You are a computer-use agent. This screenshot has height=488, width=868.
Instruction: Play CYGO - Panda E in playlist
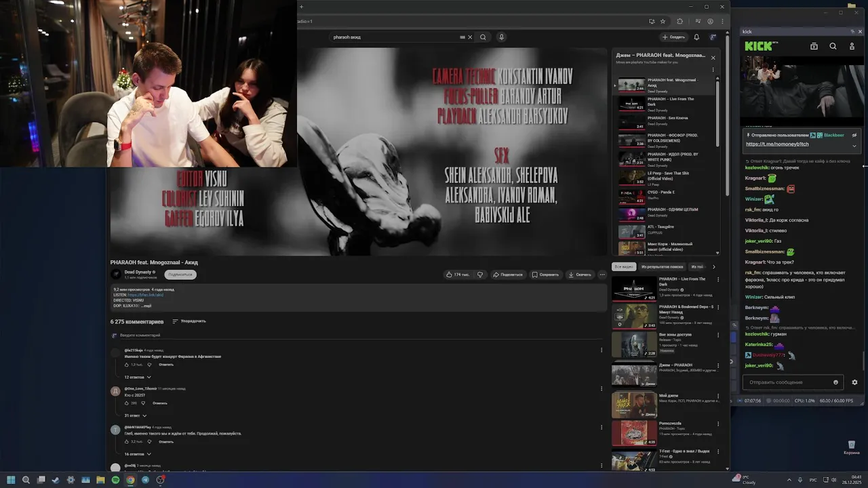pos(665,196)
